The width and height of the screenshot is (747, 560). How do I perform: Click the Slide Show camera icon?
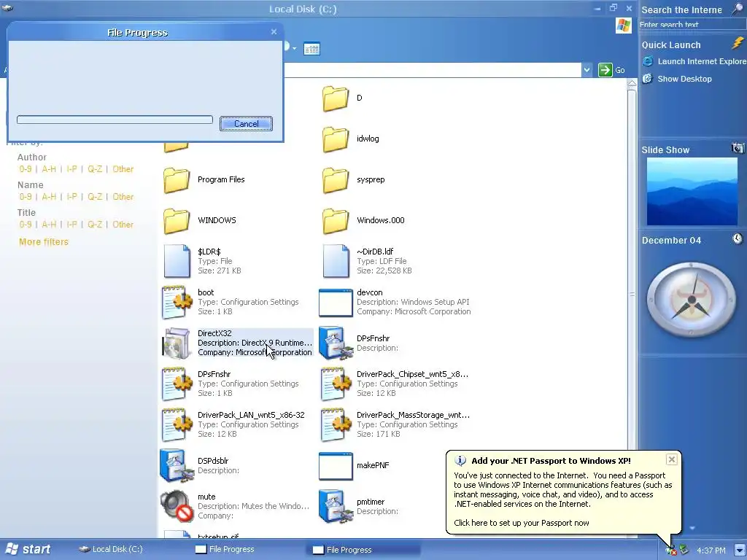coord(738,148)
